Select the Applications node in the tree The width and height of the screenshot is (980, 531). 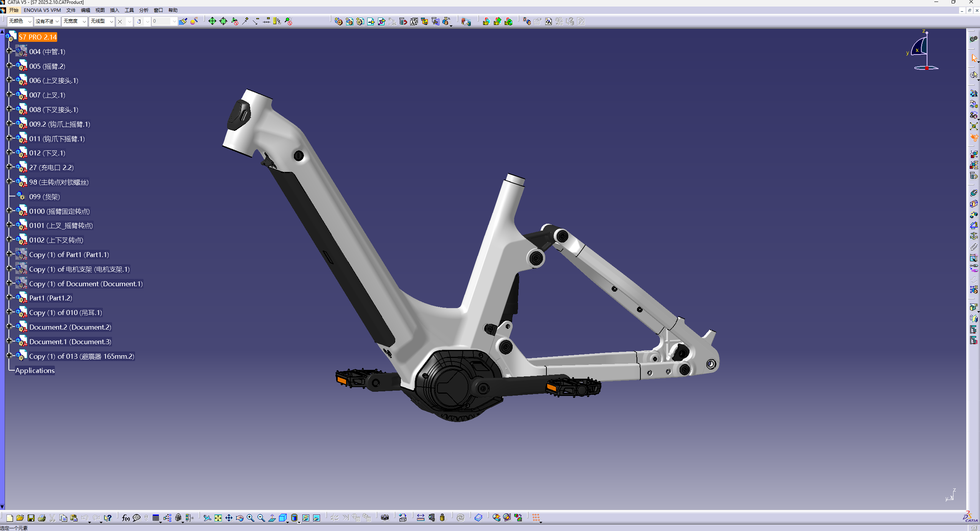click(x=35, y=370)
